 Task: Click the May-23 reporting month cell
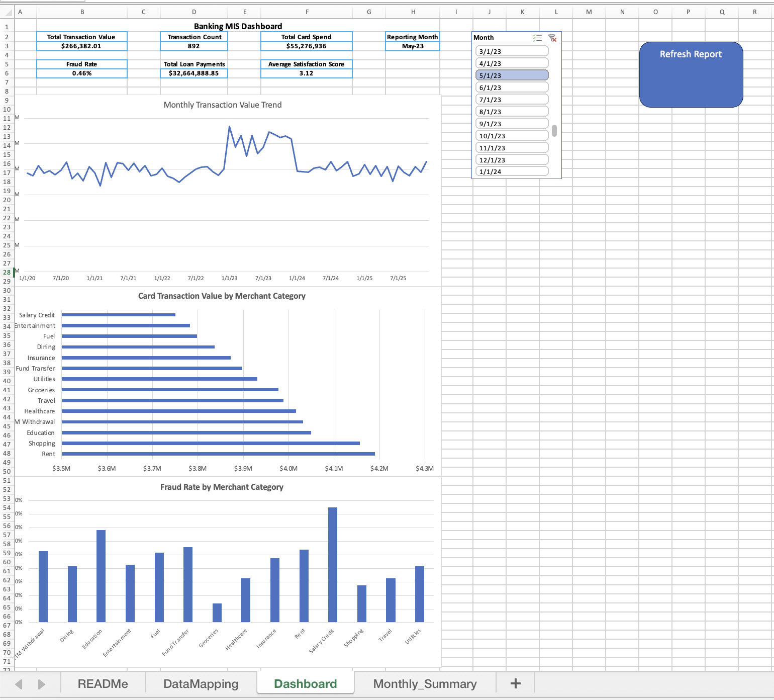pyautogui.click(x=413, y=46)
